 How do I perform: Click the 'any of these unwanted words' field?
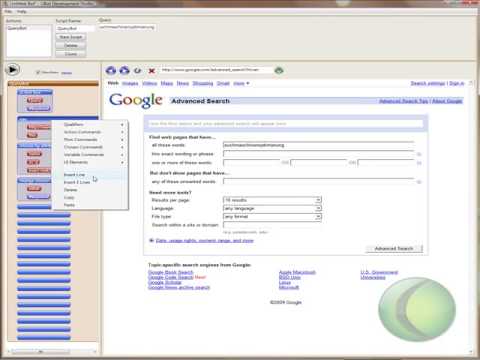(x=318, y=181)
